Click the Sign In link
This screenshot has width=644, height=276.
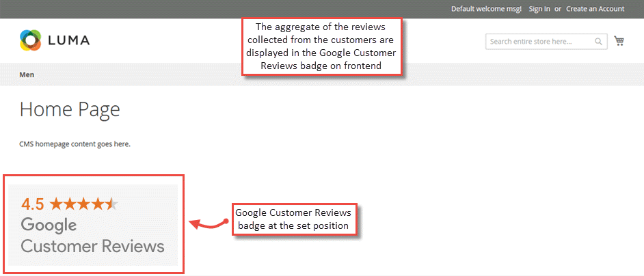pos(539,9)
